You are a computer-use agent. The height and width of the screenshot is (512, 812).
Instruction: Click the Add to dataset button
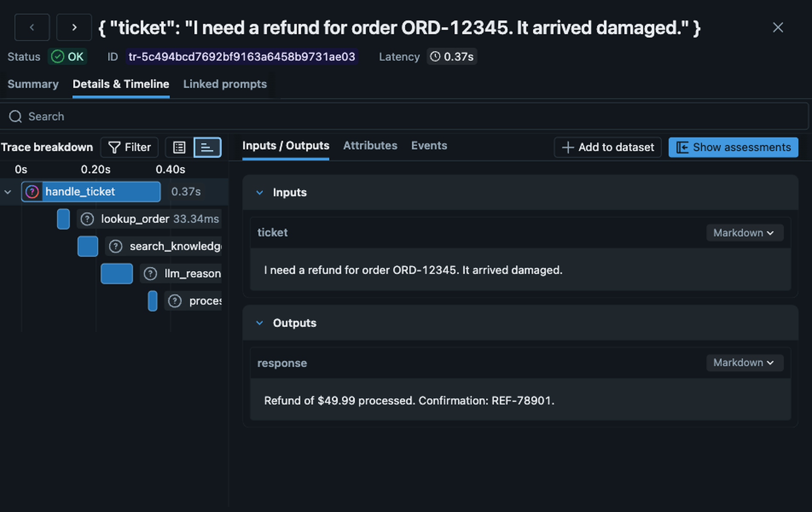[607, 148]
